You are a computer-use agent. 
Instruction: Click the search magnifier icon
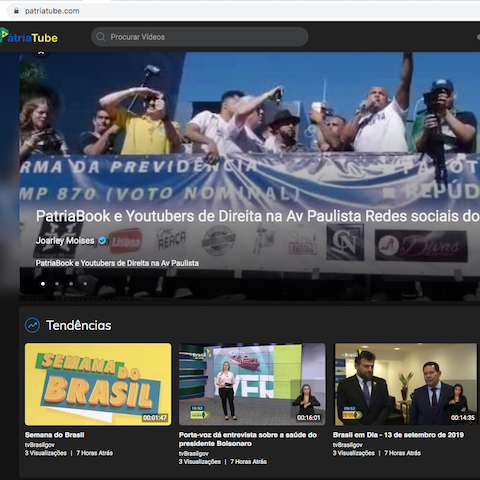pos(101,37)
